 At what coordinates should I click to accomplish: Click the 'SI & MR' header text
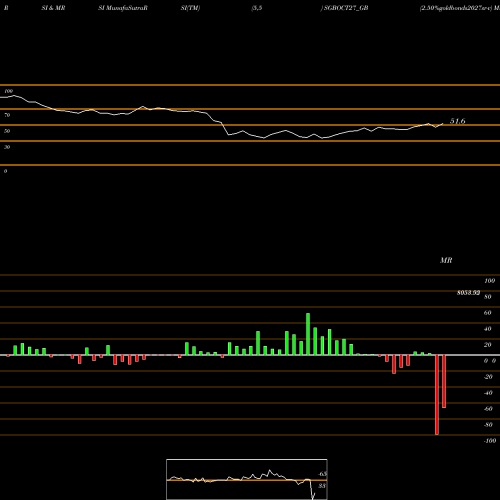[x=53, y=8]
